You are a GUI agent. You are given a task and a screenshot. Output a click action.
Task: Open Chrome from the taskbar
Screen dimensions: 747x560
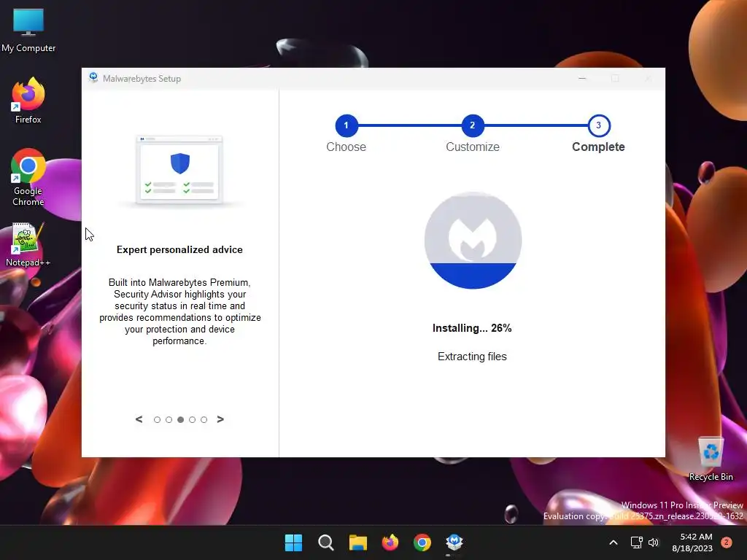pos(422,542)
